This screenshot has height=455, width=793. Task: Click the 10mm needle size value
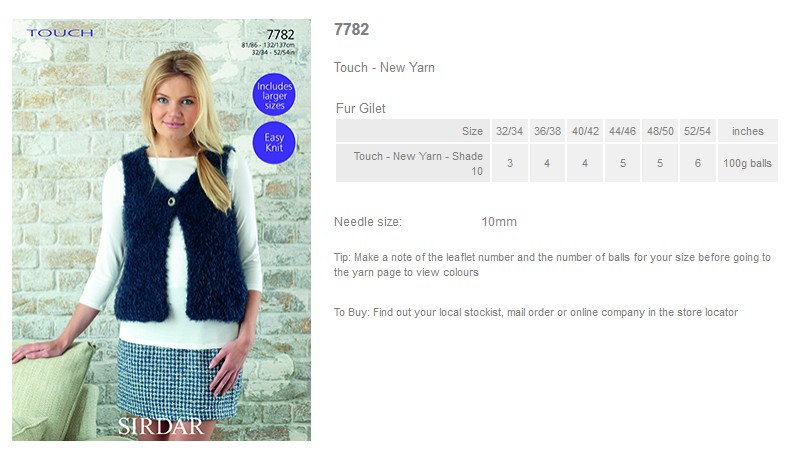pos(499,221)
